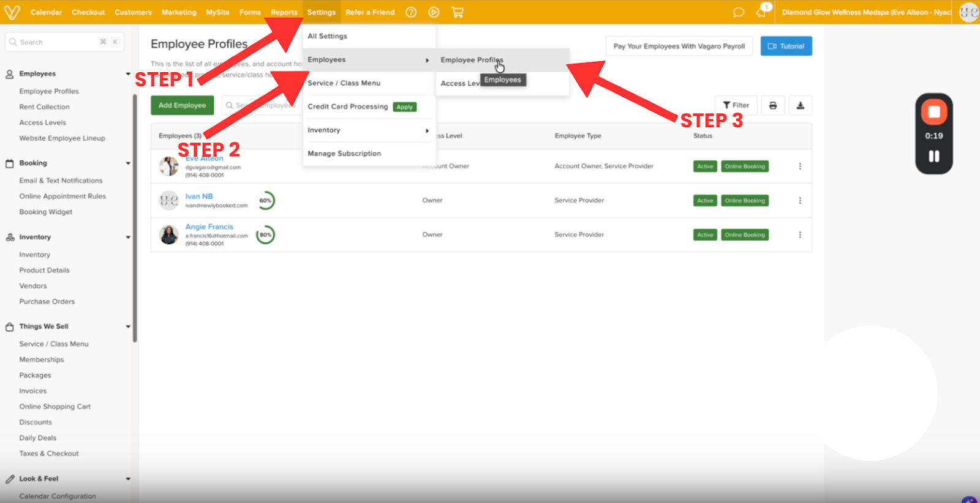The height and width of the screenshot is (503, 980).
Task: Open the Angie Francis profile link
Action: pos(209,227)
